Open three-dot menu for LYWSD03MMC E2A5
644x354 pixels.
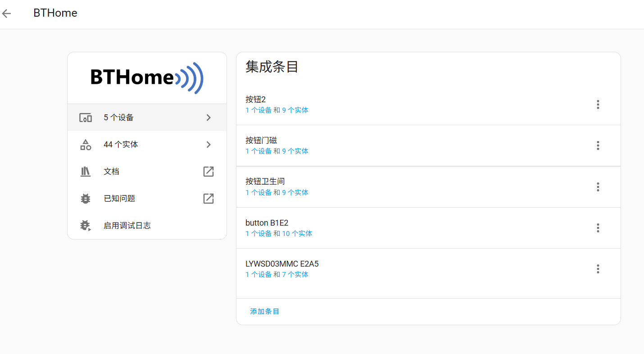(x=598, y=269)
